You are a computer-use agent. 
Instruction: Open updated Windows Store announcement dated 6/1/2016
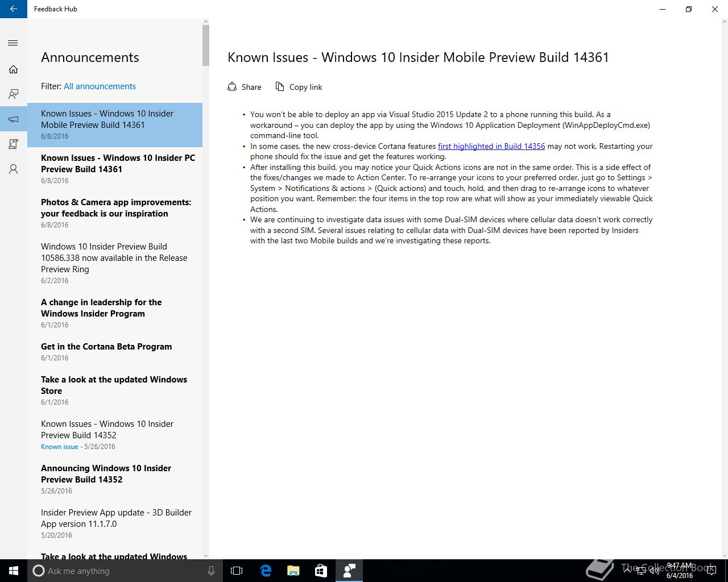(x=115, y=391)
